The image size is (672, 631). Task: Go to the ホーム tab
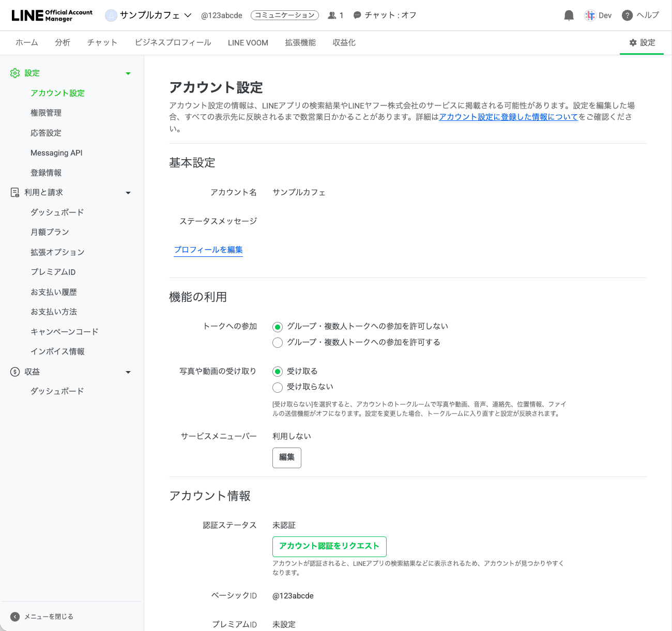(x=27, y=42)
